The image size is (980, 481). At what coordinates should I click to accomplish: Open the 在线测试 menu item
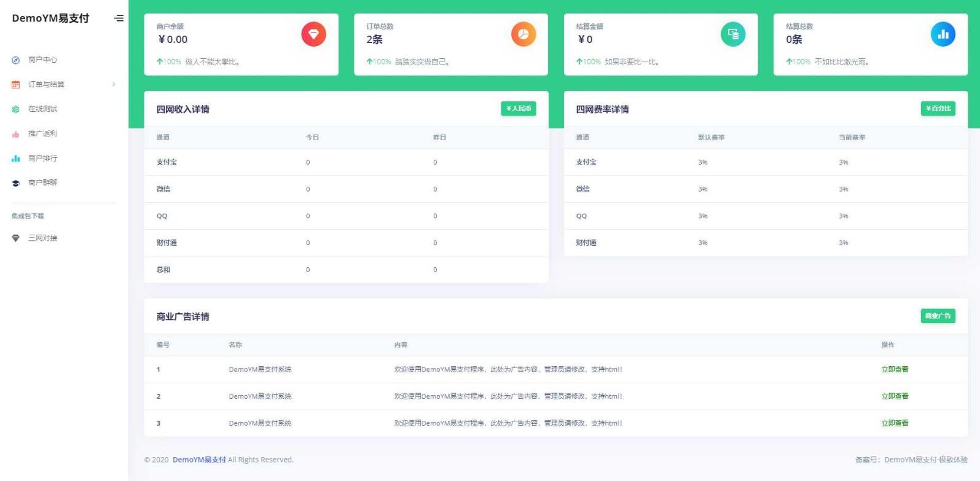tap(42, 109)
